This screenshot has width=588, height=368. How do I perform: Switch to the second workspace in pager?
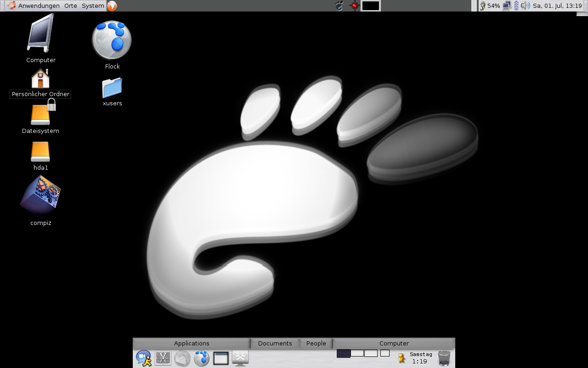[357, 353]
